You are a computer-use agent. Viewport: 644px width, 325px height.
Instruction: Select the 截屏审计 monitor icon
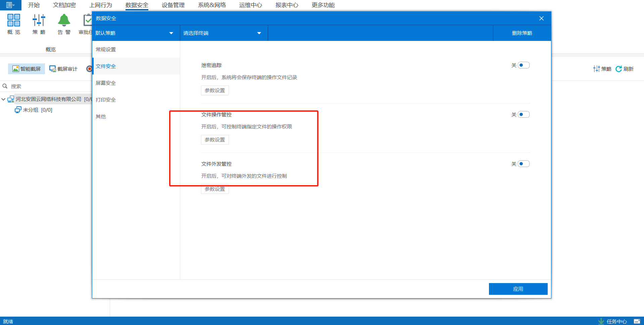53,69
